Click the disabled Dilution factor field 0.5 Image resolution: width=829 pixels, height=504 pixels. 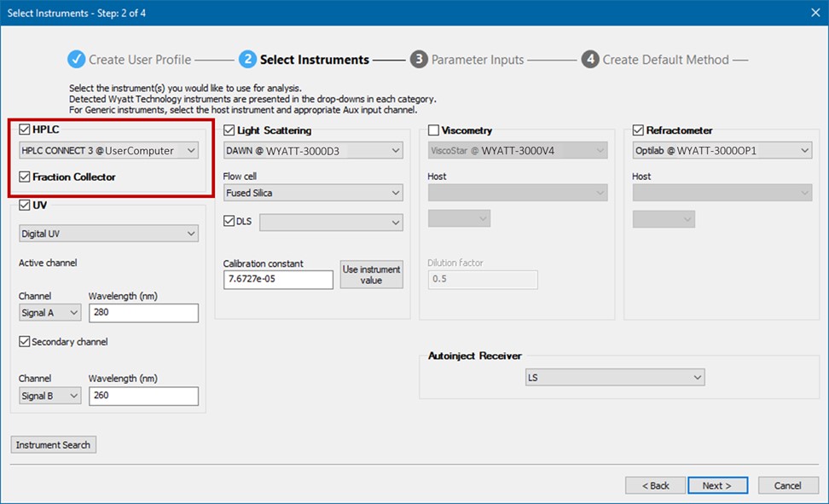point(483,279)
